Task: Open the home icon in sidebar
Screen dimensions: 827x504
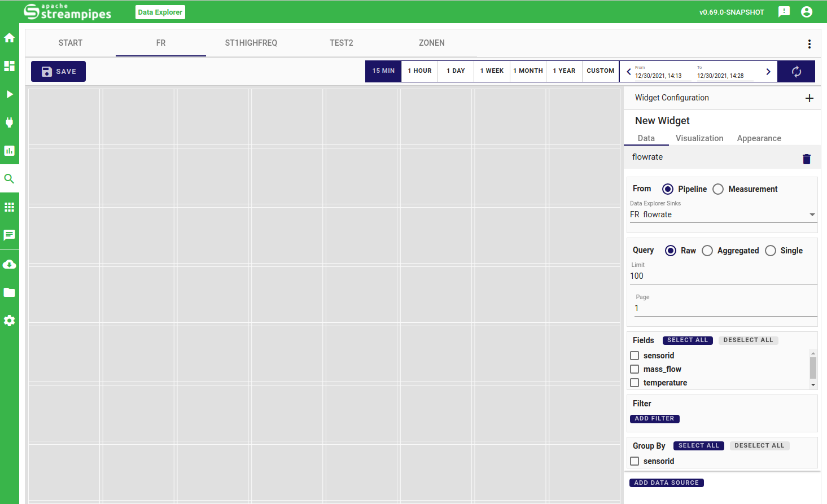Action: click(x=9, y=38)
